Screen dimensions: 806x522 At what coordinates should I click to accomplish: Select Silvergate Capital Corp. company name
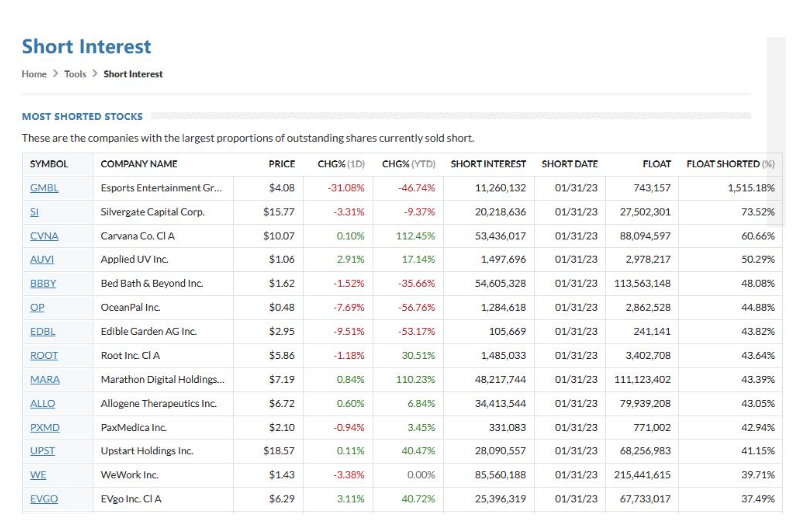point(153,212)
